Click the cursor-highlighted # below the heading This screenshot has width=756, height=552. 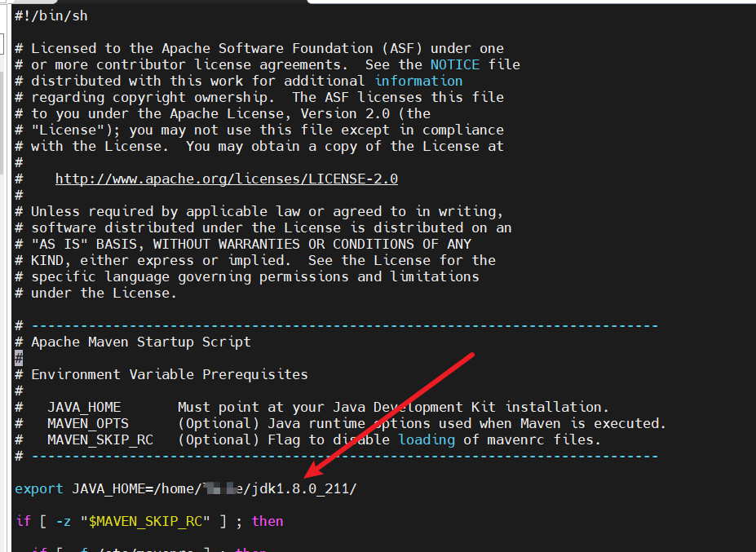[19, 358]
